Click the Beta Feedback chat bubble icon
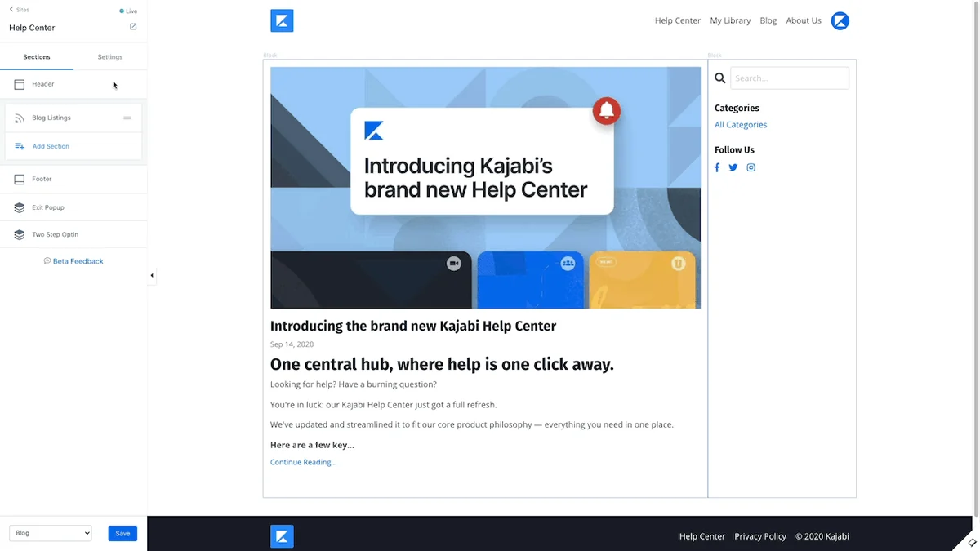The height and width of the screenshot is (551, 980). pos(47,261)
